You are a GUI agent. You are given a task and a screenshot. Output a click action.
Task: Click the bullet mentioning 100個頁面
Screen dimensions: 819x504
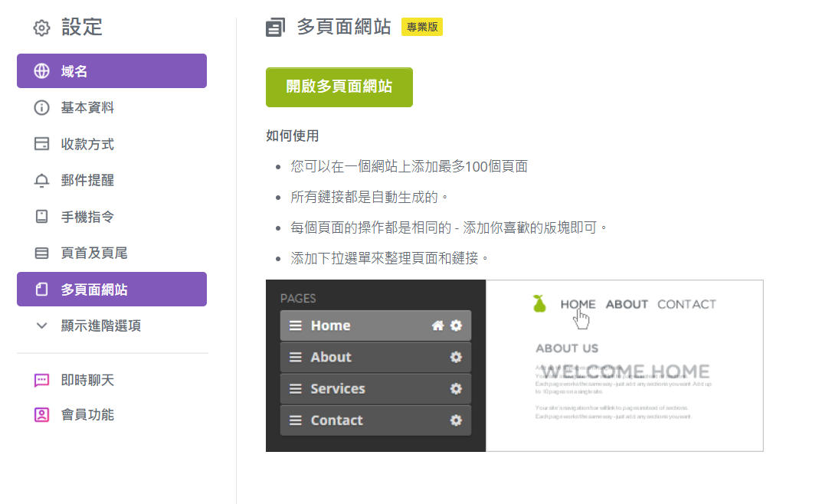tap(409, 167)
